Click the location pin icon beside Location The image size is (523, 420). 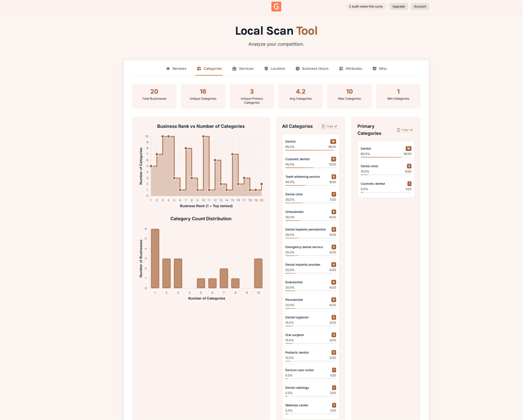266,69
